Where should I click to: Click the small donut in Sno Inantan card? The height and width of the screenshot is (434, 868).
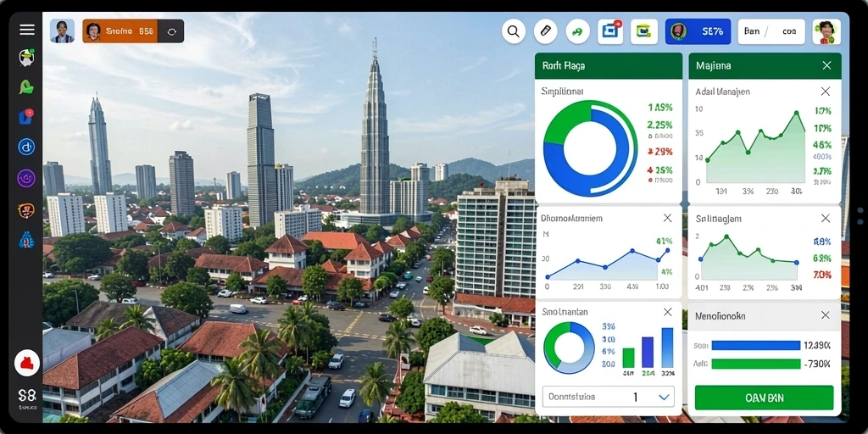click(x=569, y=348)
